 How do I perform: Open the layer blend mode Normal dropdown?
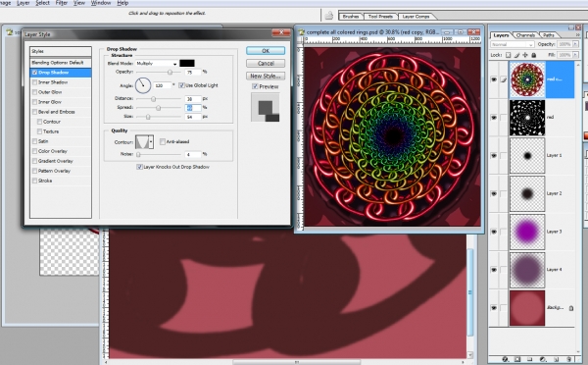(x=513, y=44)
